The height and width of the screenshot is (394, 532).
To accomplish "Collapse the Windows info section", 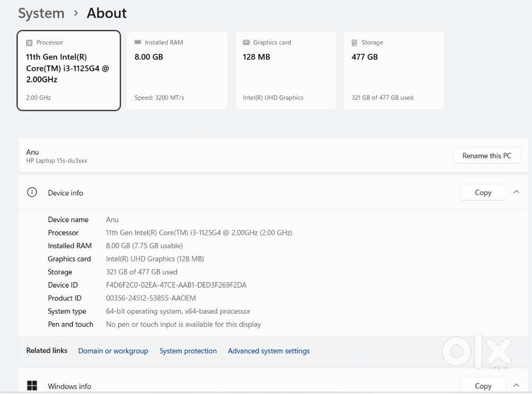I will tap(517, 385).
